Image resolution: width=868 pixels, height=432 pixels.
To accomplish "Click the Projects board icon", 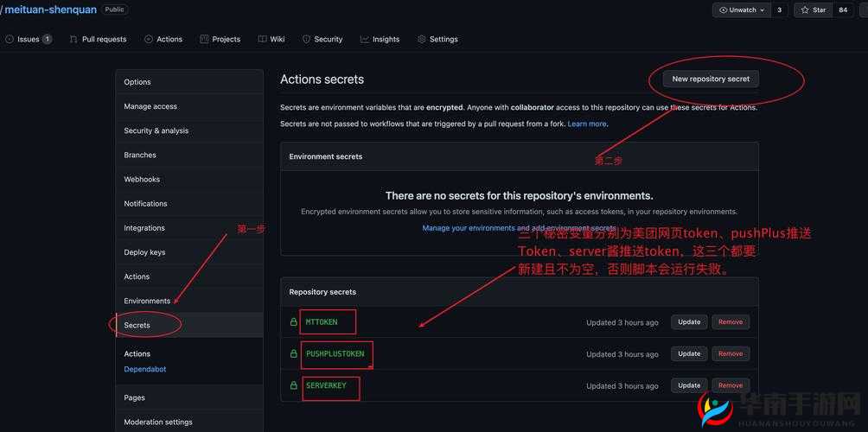I will (x=204, y=39).
